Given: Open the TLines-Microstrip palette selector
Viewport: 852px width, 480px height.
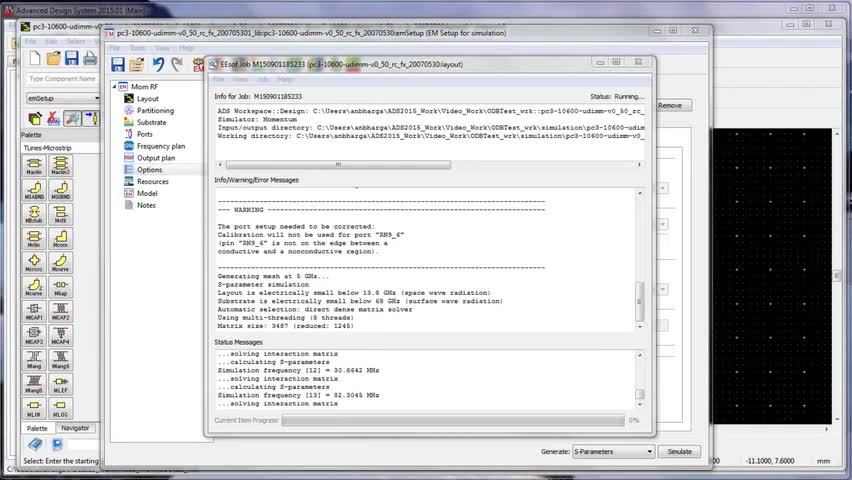Looking at the screenshot, I should click(61, 148).
